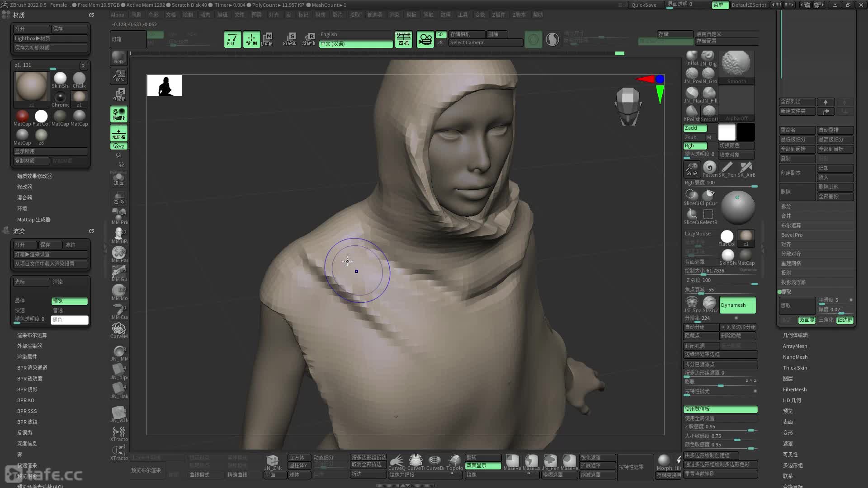Open the Alpha menu
Screen dimensions: 868x488
coord(117,15)
